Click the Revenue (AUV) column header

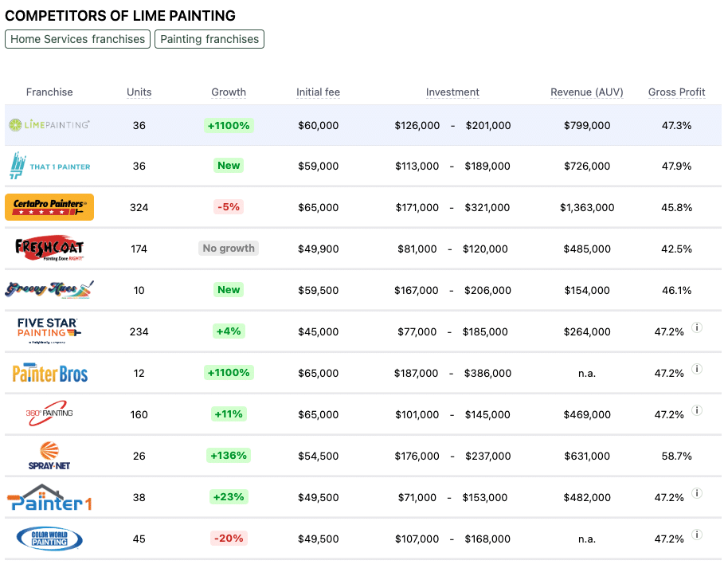tap(587, 92)
